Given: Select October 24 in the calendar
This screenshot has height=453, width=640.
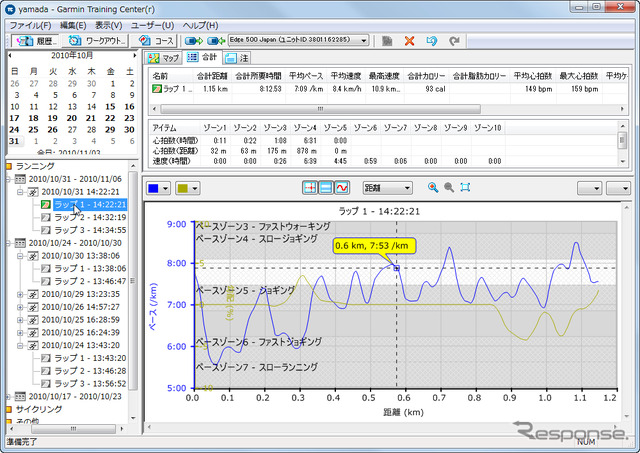Looking at the screenshot, I should click(14, 129).
